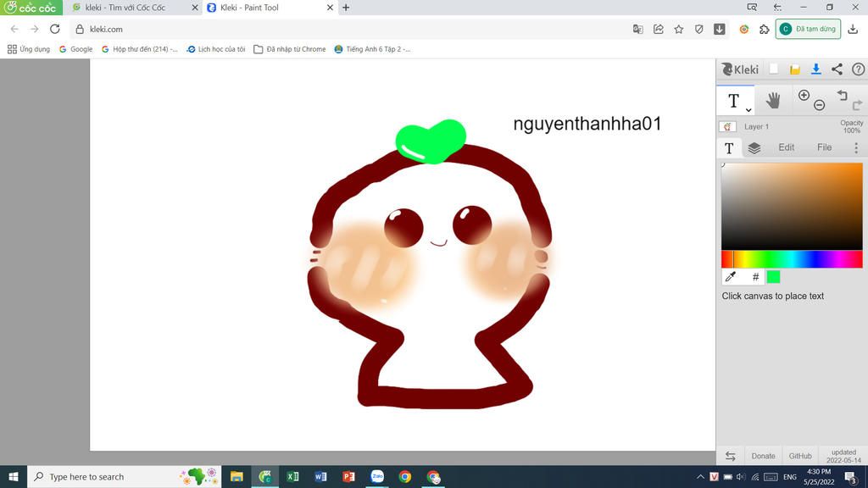This screenshot has width=868, height=488.
Task: Create a new blank image in Kleki
Action: [x=774, y=69]
